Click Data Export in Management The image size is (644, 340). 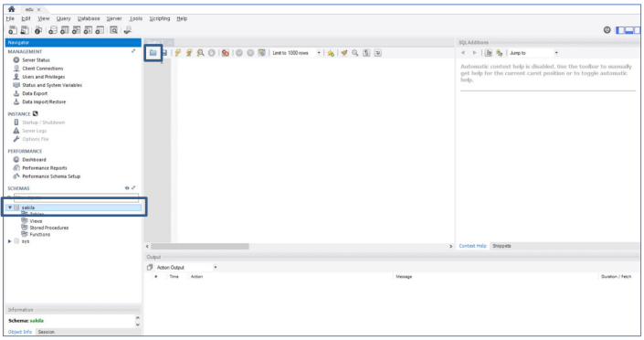(x=35, y=93)
